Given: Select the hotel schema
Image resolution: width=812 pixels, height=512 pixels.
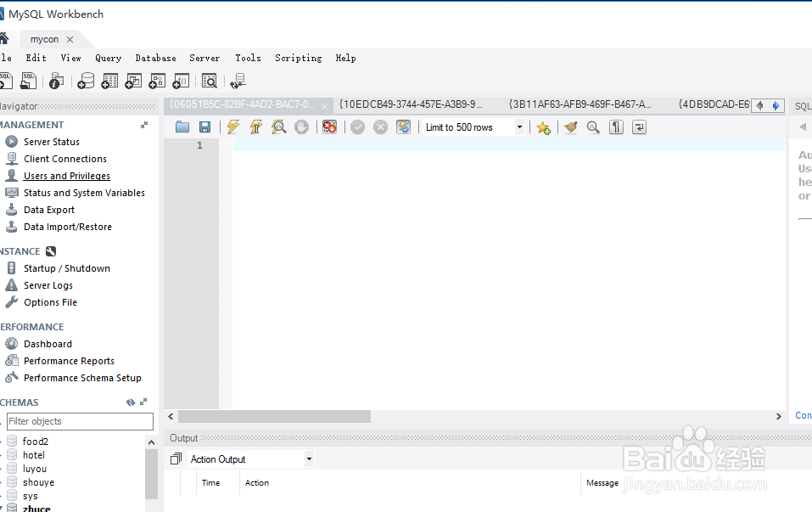Looking at the screenshot, I should (x=34, y=455).
